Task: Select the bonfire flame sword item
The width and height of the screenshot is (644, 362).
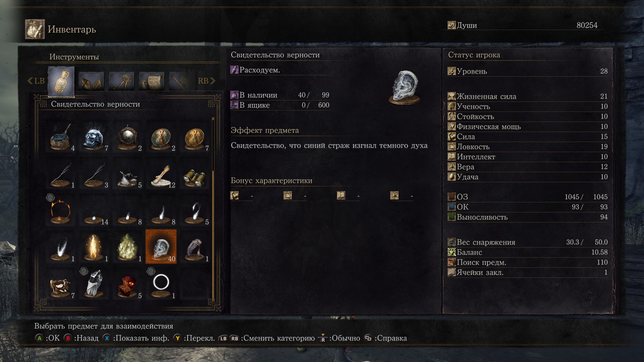Action: point(94,247)
